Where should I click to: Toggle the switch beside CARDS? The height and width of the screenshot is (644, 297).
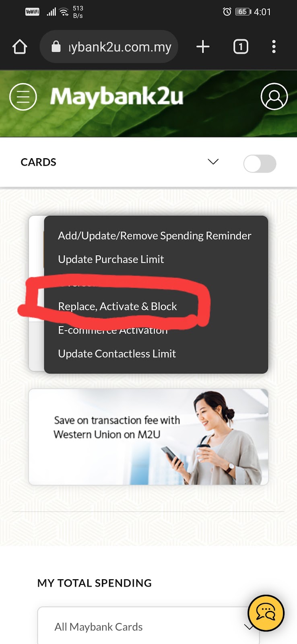260,164
